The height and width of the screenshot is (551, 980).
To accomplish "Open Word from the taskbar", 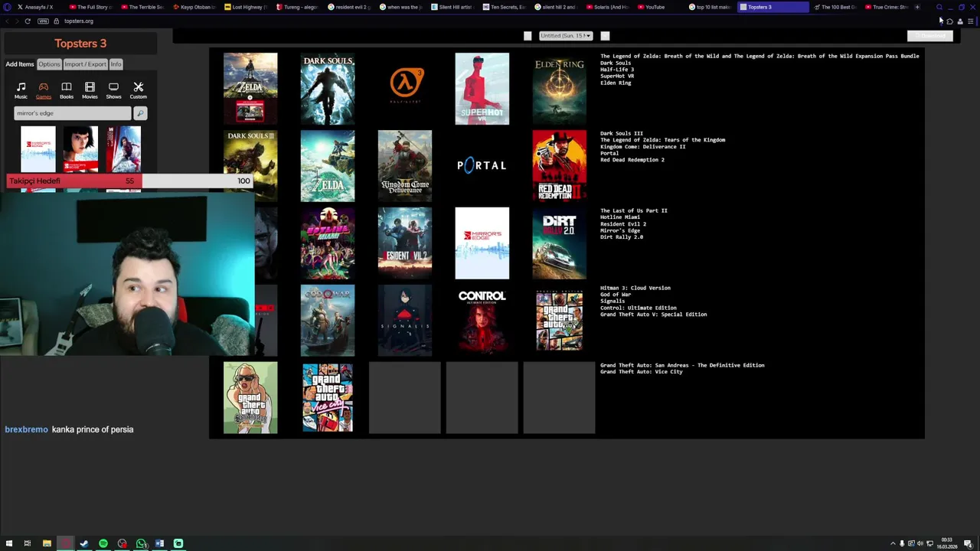I will [159, 543].
